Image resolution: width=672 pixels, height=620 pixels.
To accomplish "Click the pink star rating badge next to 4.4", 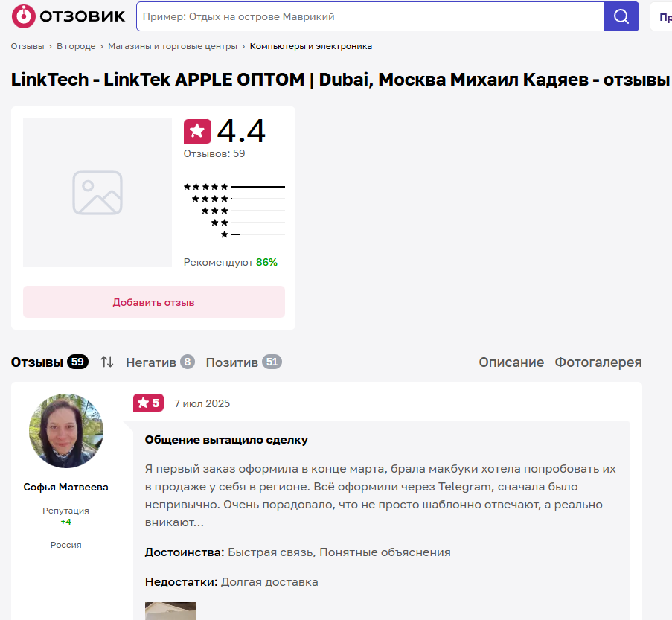I will click(197, 131).
